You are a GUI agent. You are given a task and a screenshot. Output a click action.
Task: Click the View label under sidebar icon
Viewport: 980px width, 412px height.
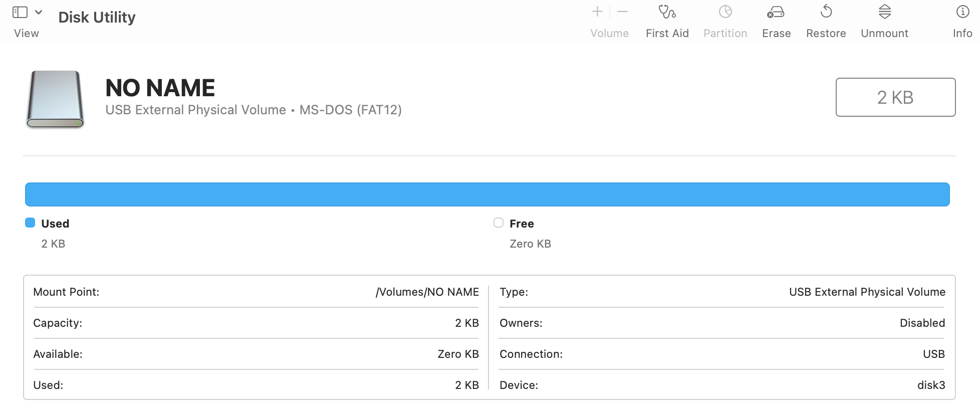pyautogui.click(x=27, y=33)
